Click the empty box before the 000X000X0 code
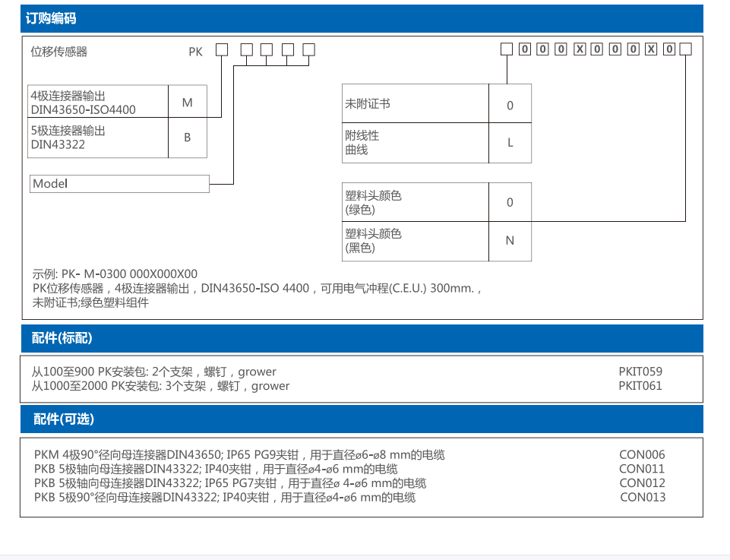Viewport: 730px width, 560px height. 507,49
